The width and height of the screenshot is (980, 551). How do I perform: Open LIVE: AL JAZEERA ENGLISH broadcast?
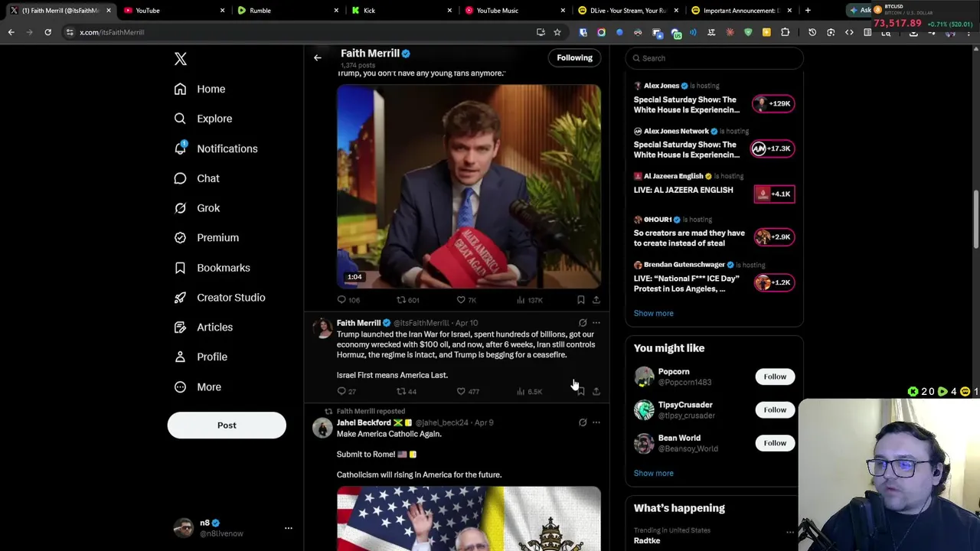pyautogui.click(x=683, y=190)
